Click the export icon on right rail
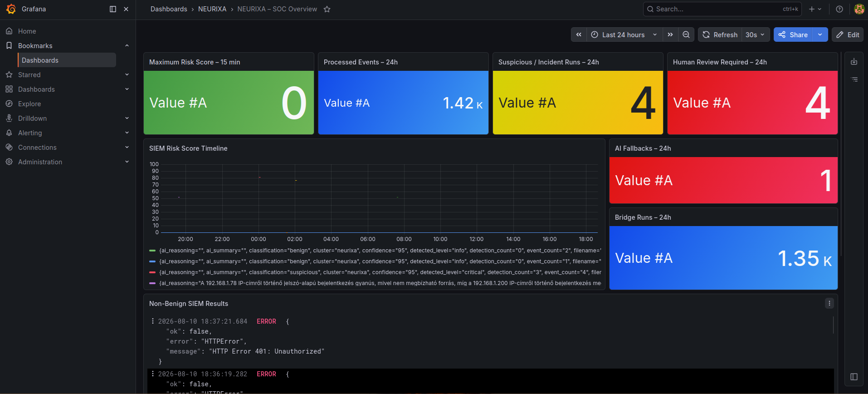 click(x=854, y=62)
